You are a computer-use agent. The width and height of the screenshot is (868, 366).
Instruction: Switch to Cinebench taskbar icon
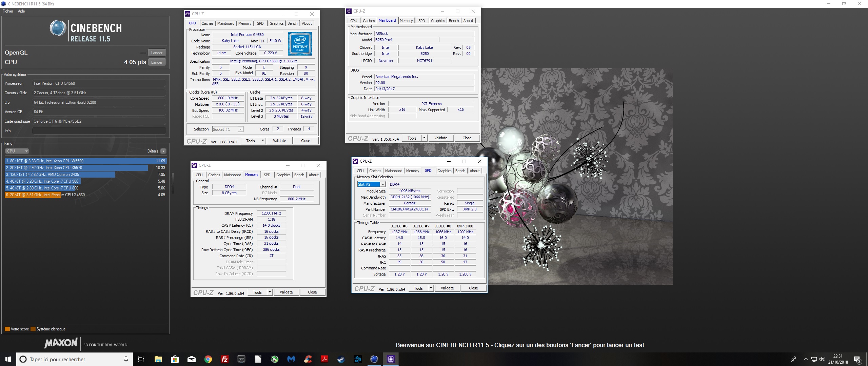click(374, 359)
